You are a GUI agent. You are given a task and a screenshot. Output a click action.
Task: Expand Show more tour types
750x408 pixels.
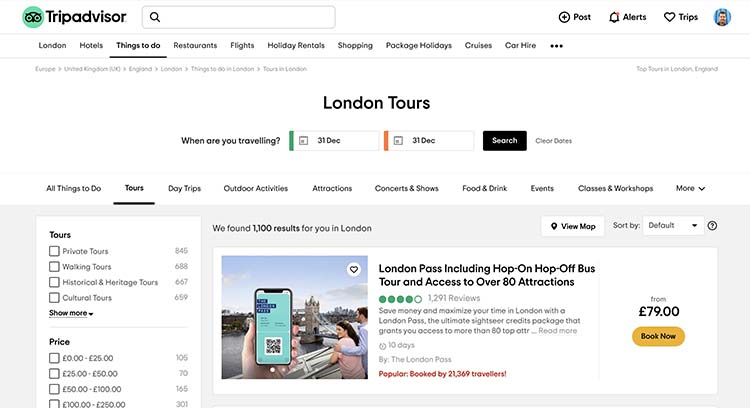click(71, 313)
